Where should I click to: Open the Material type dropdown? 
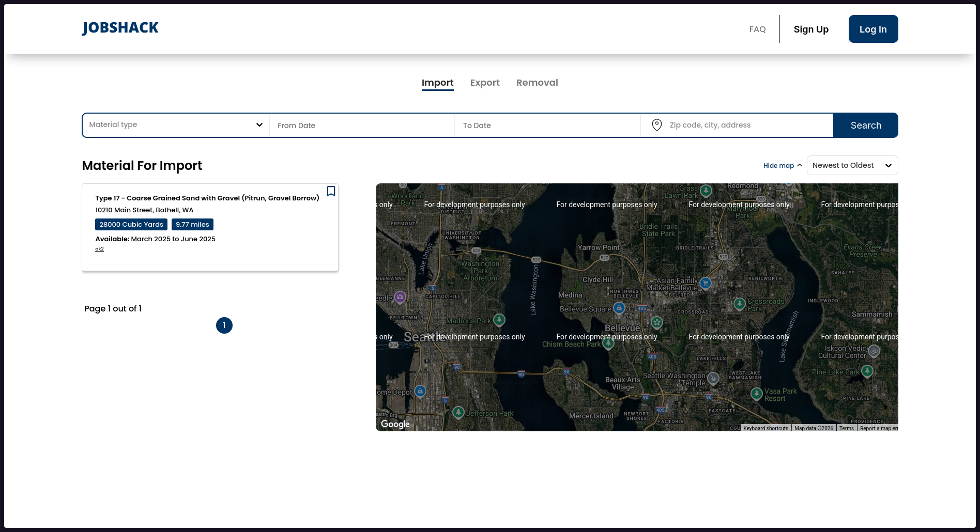[x=176, y=125]
